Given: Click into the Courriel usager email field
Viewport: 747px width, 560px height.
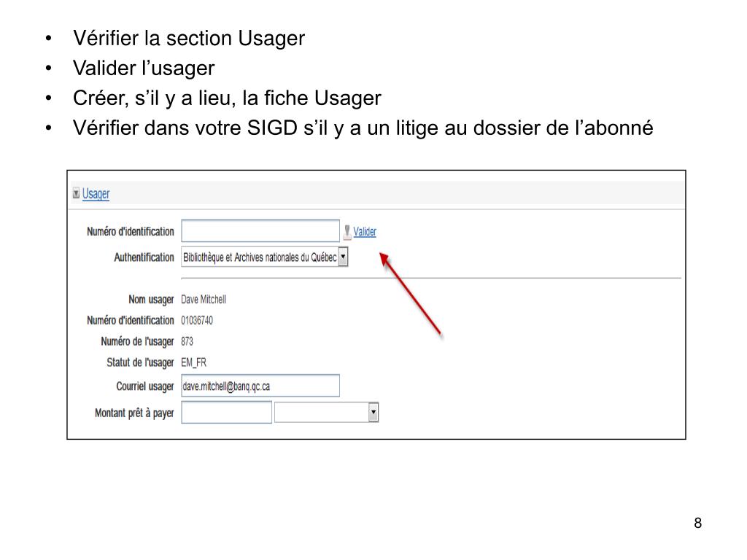Looking at the screenshot, I should point(260,386).
